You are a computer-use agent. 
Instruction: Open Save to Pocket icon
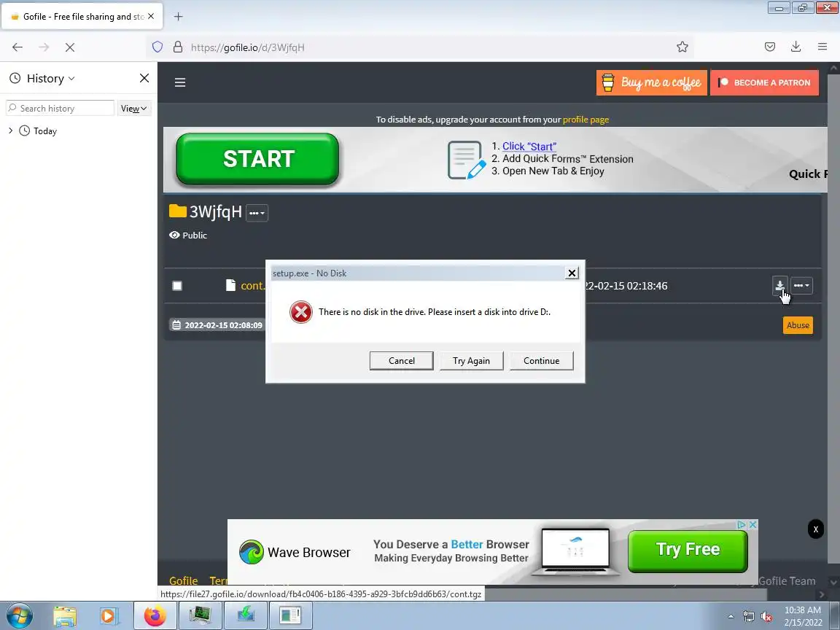pyautogui.click(x=770, y=47)
